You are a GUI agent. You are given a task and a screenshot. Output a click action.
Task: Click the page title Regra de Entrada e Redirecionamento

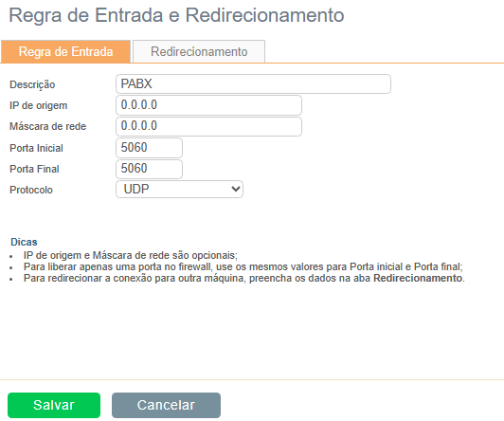pos(176,15)
